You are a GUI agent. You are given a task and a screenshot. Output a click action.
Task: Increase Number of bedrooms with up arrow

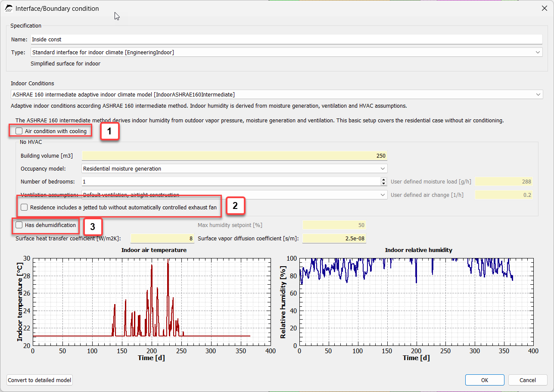[x=383, y=180]
